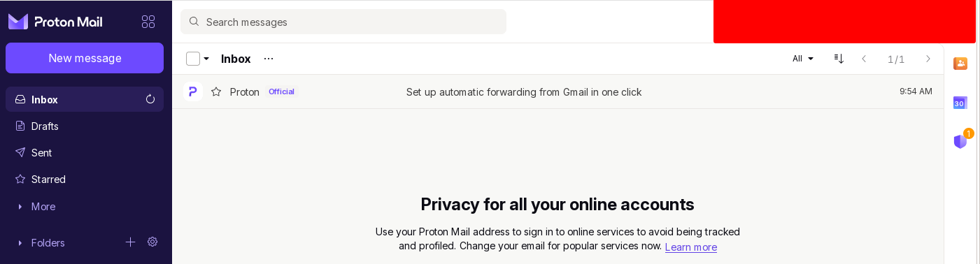980x264 pixels.
Task: Focus the Search messages field
Action: tap(343, 22)
